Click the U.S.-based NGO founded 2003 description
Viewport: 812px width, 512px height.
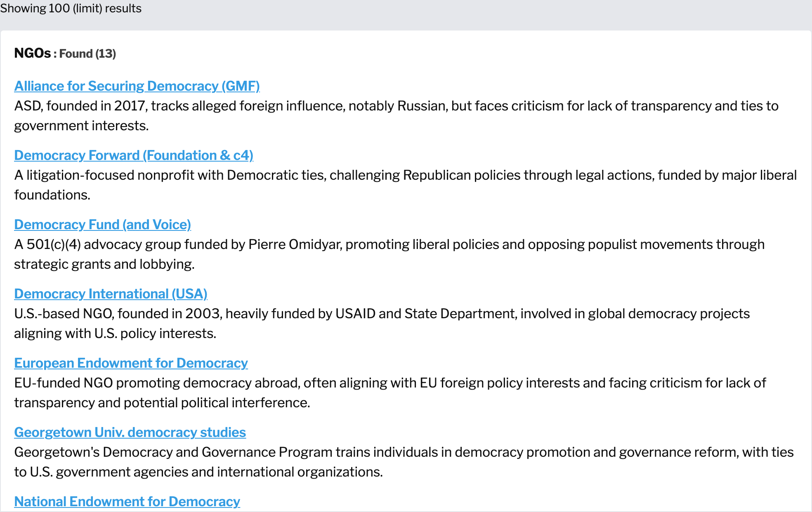[382, 324]
